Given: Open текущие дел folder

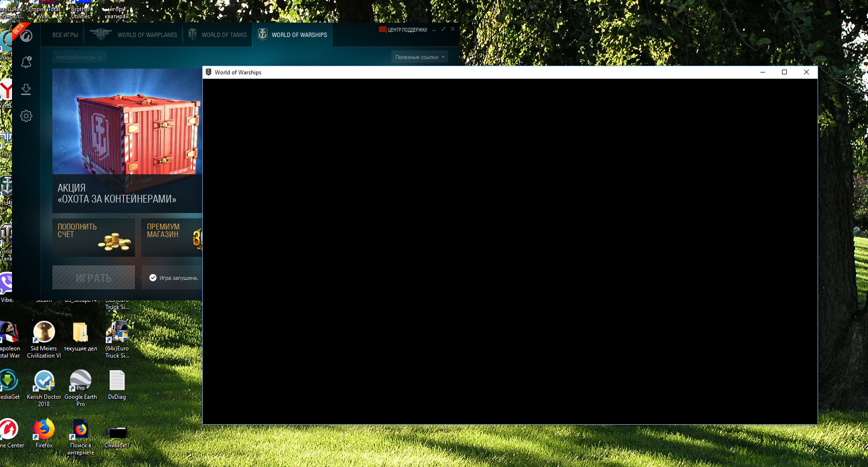Looking at the screenshot, I should click(x=80, y=336).
